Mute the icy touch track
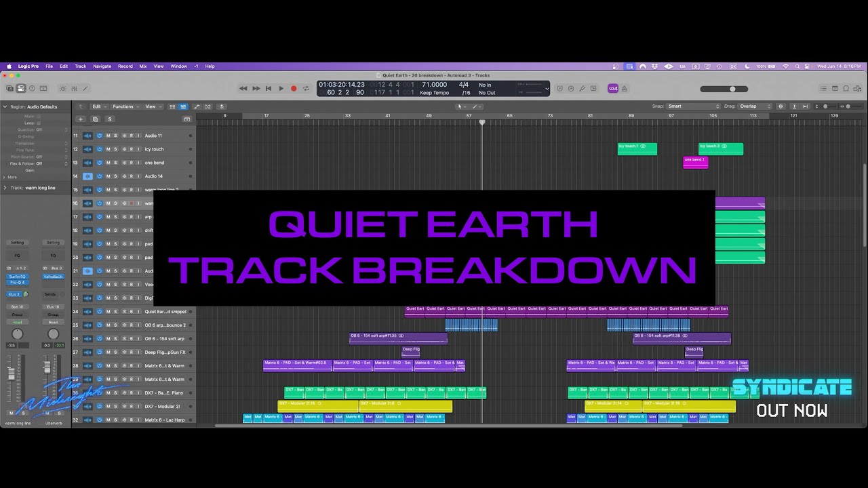The width and height of the screenshot is (868, 488). (x=107, y=149)
